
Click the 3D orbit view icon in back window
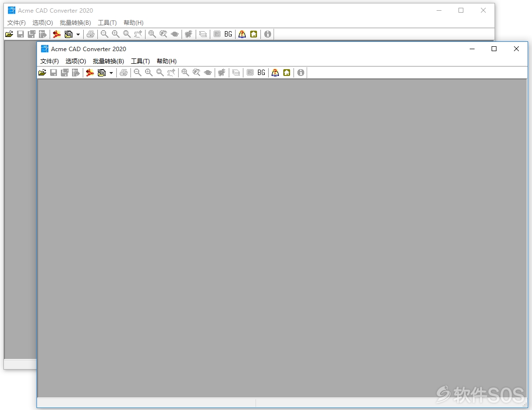point(175,34)
